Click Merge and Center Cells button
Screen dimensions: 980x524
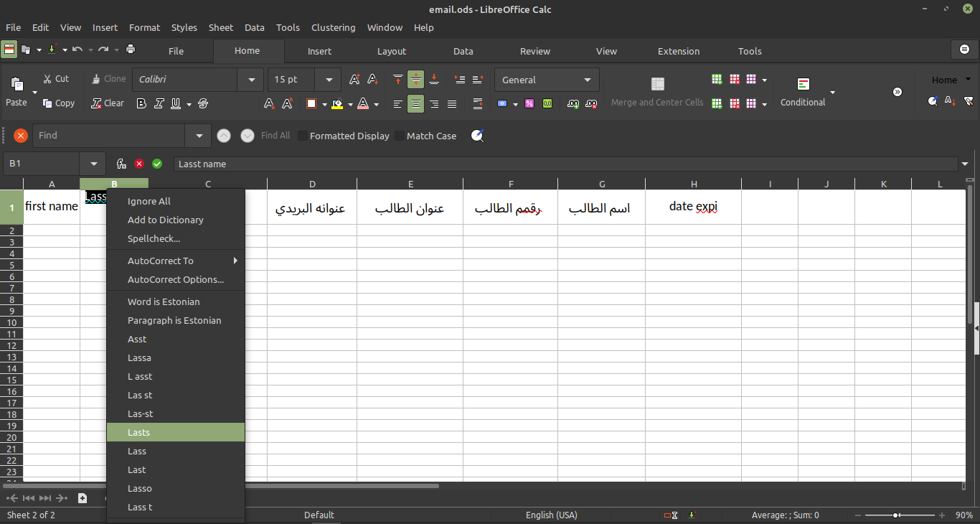click(657, 92)
